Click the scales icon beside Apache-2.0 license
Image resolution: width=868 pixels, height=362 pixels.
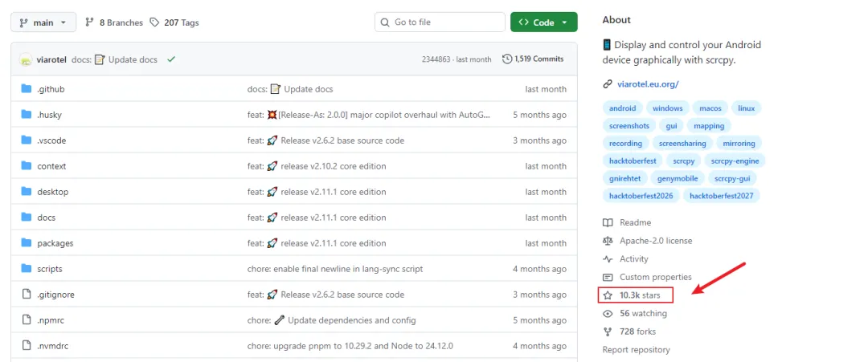point(608,241)
